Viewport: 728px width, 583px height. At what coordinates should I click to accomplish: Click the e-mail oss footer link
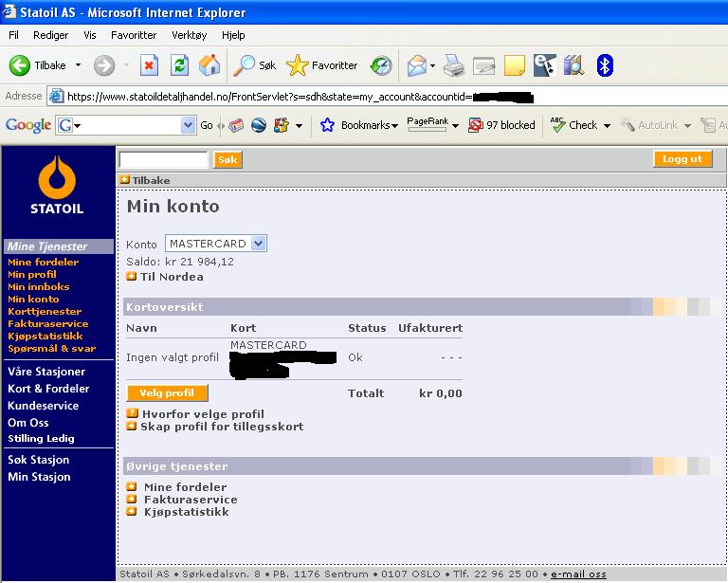(578, 574)
